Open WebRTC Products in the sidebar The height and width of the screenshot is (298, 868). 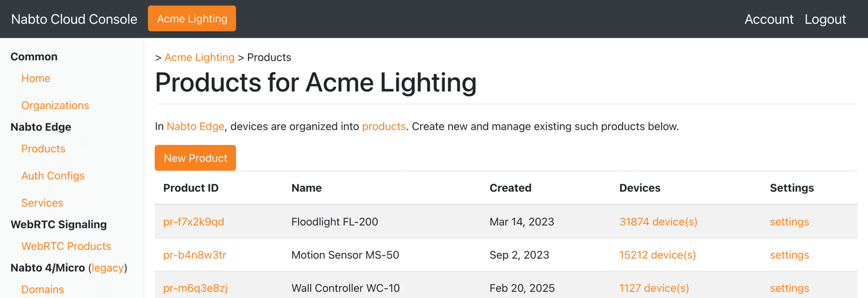(66, 246)
